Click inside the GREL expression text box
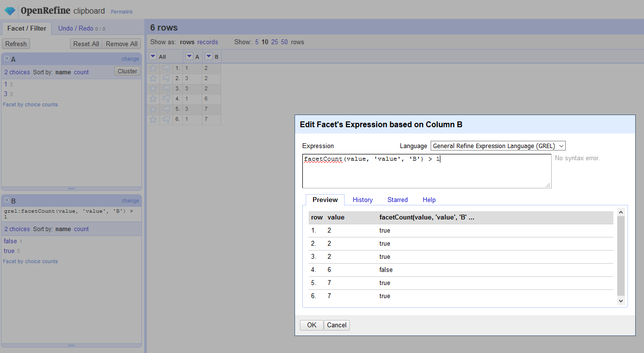644x353 pixels. pyautogui.click(x=427, y=171)
